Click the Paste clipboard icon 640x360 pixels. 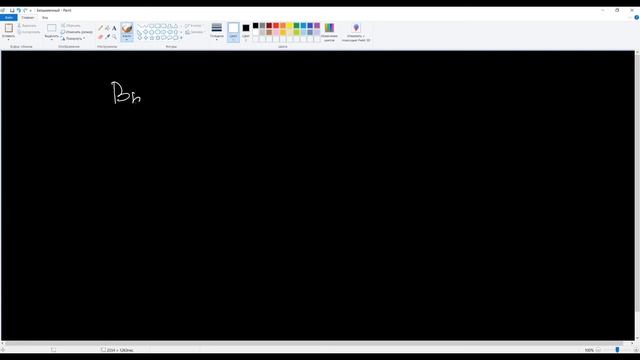tap(9, 28)
